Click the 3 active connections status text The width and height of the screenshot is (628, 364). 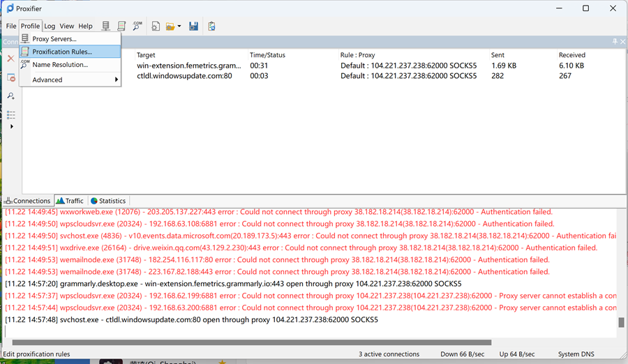389,354
